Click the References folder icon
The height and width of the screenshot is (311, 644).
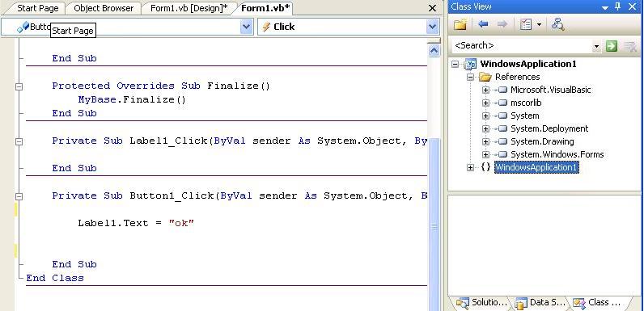[x=485, y=77]
